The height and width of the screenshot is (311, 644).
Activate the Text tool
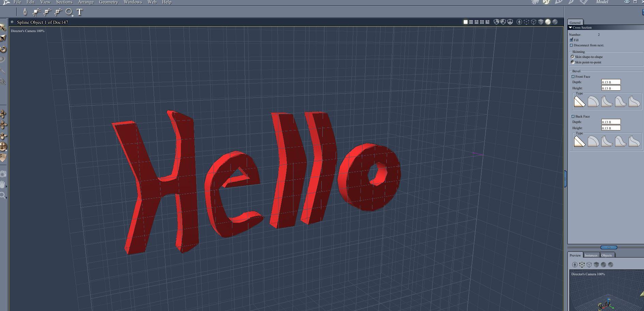[80, 12]
